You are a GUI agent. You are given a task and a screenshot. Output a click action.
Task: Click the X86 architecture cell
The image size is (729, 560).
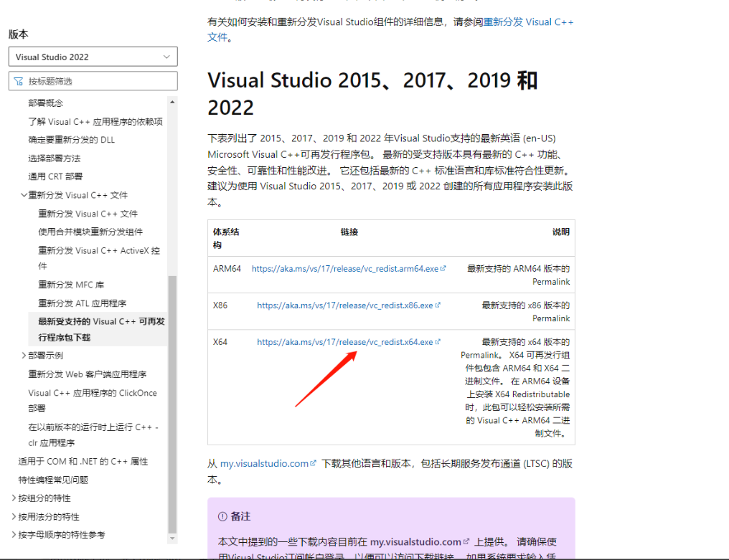(x=220, y=305)
